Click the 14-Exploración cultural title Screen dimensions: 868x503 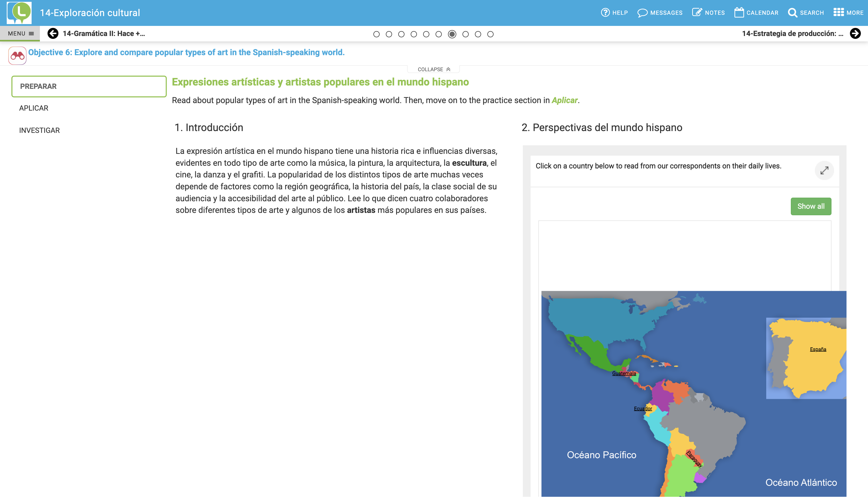coord(90,13)
